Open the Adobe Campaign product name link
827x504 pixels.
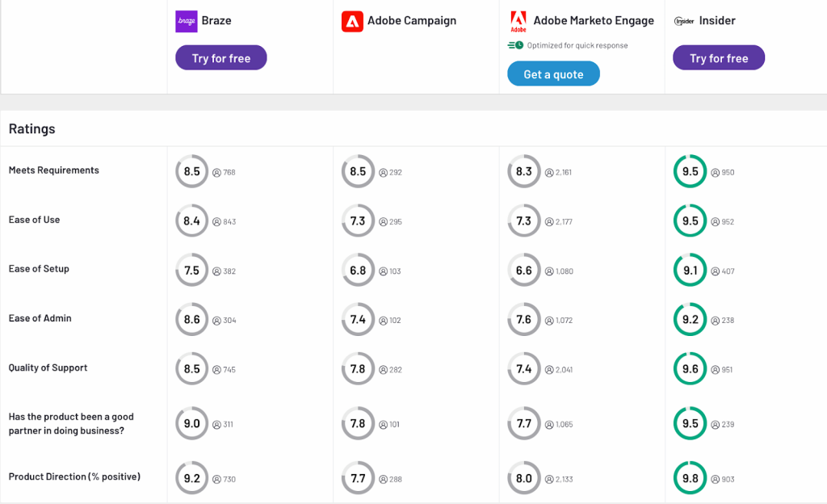[412, 21]
